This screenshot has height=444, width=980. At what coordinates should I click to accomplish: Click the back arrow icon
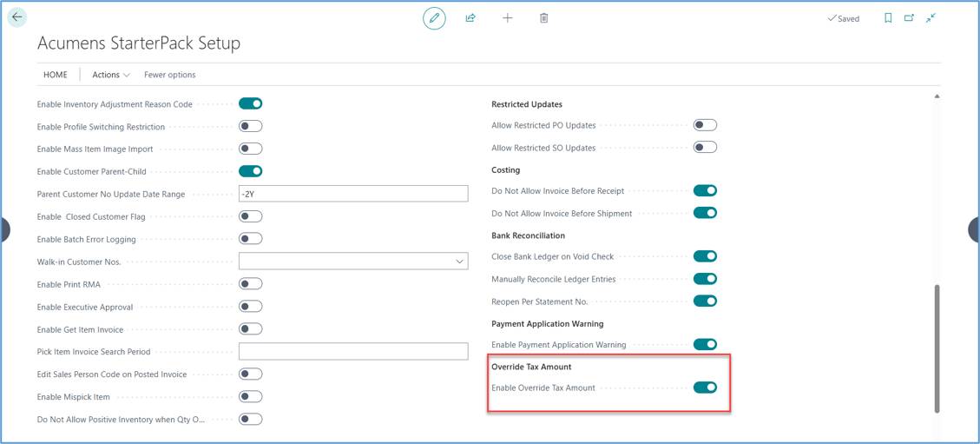point(16,17)
